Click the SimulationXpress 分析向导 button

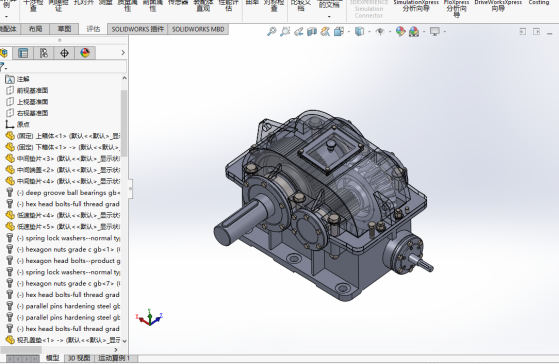coord(416,6)
